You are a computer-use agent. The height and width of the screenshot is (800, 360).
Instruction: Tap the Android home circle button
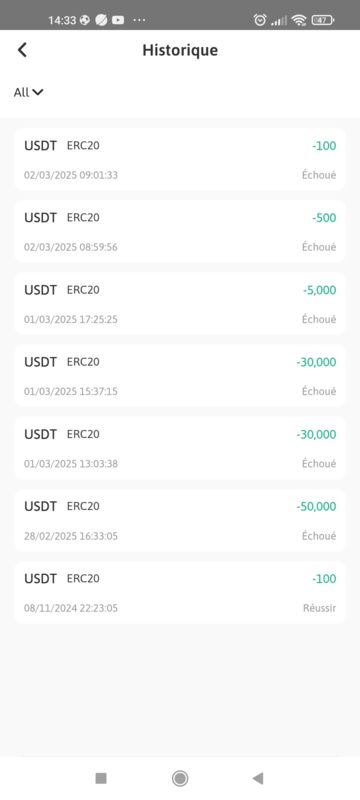[179, 778]
